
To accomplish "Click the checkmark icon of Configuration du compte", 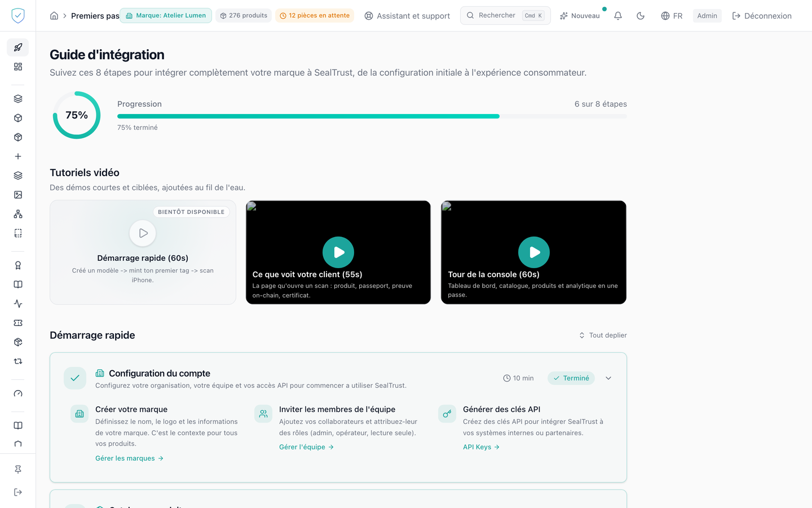I will (x=75, y=378).
